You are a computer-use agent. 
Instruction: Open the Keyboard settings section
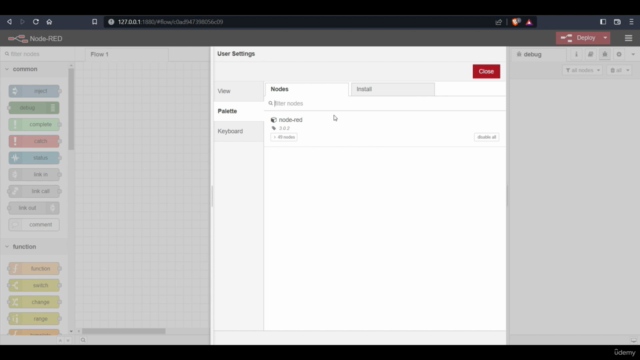point(239,131)
